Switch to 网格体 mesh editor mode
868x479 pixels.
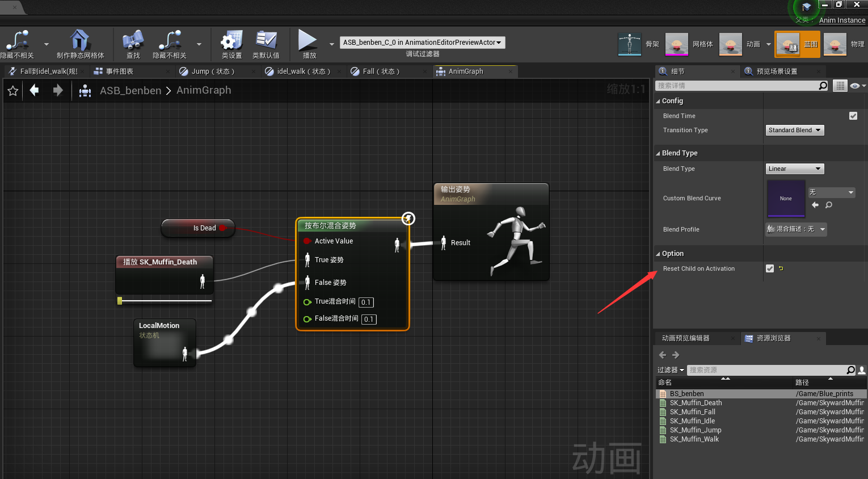pos(677,44)
